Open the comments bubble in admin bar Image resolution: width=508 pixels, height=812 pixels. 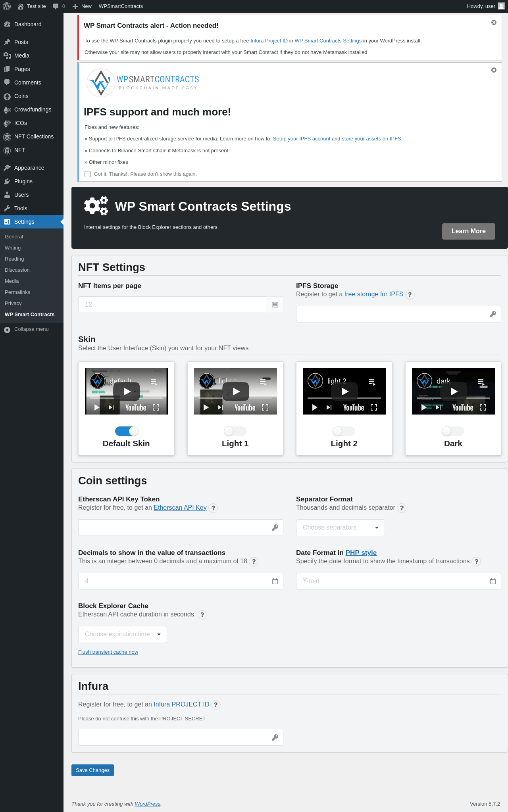click(x=56, y=6)
